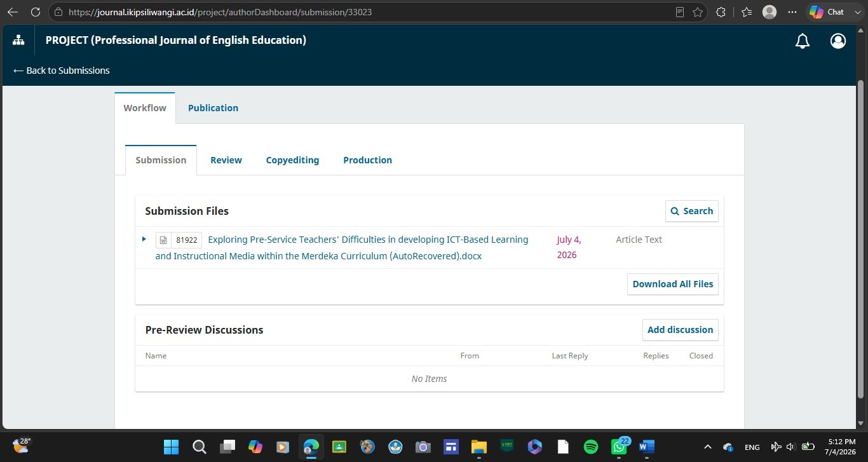
Task: Select the Workflow tab
Action: (x=145, y=108)
